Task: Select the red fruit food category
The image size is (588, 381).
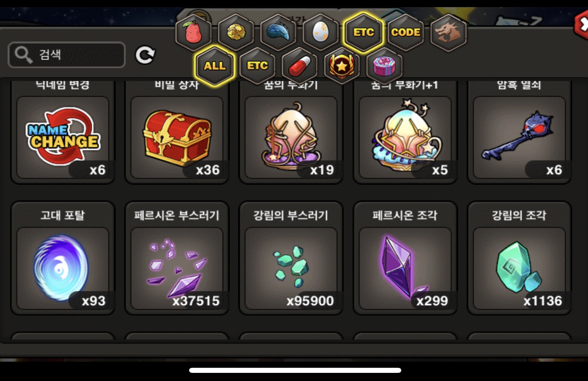Action: pyautogui.click(x=193, y=33)
